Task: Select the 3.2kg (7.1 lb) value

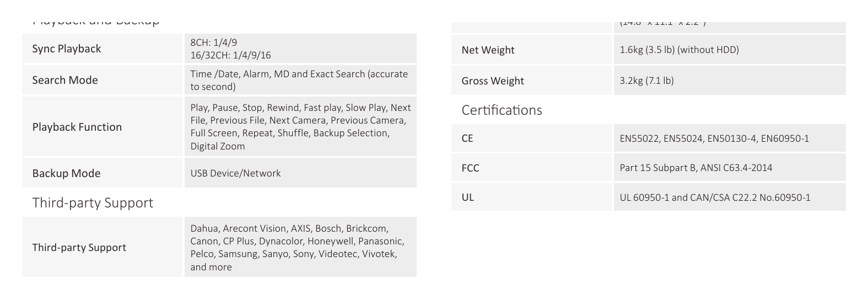Action: pos(646,81)
